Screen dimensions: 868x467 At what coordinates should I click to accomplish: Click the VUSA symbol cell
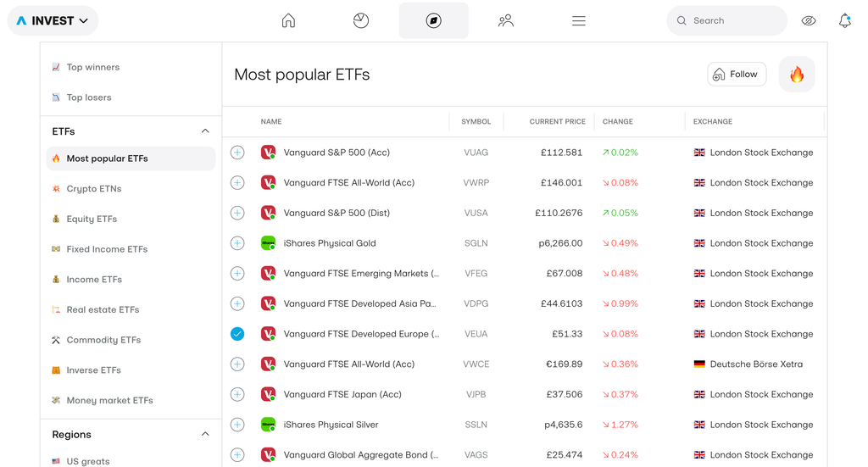[x=476, y=213]
